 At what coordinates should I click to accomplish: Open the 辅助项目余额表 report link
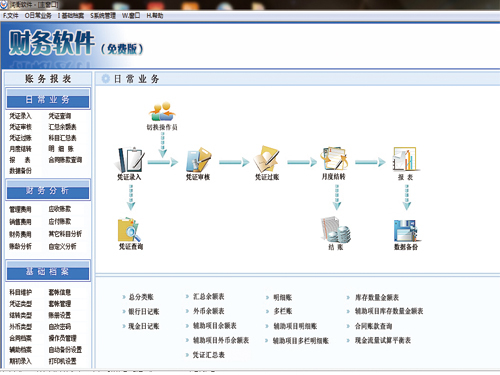coord(215,326)
